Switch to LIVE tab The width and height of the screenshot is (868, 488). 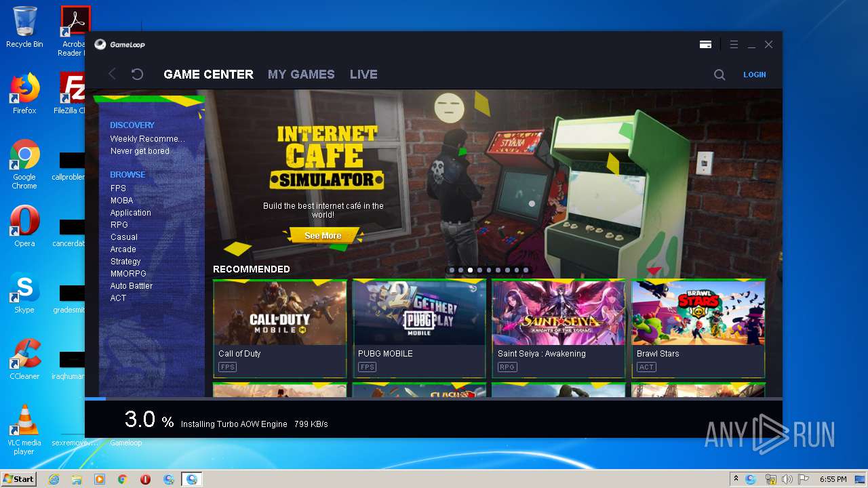[363, 75]
